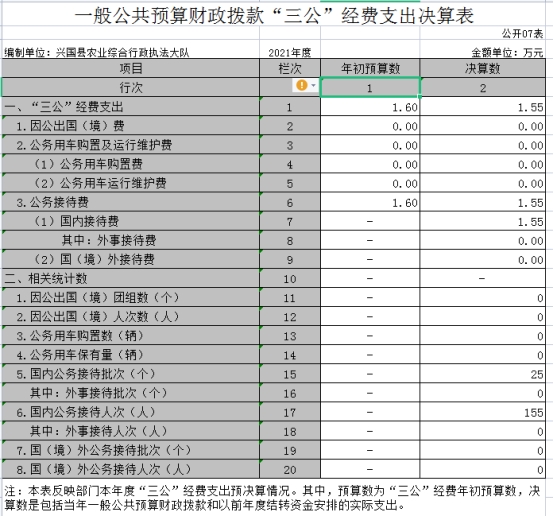Select the 栏次 header cell
554x516 pixels.
tap(290, 68)
